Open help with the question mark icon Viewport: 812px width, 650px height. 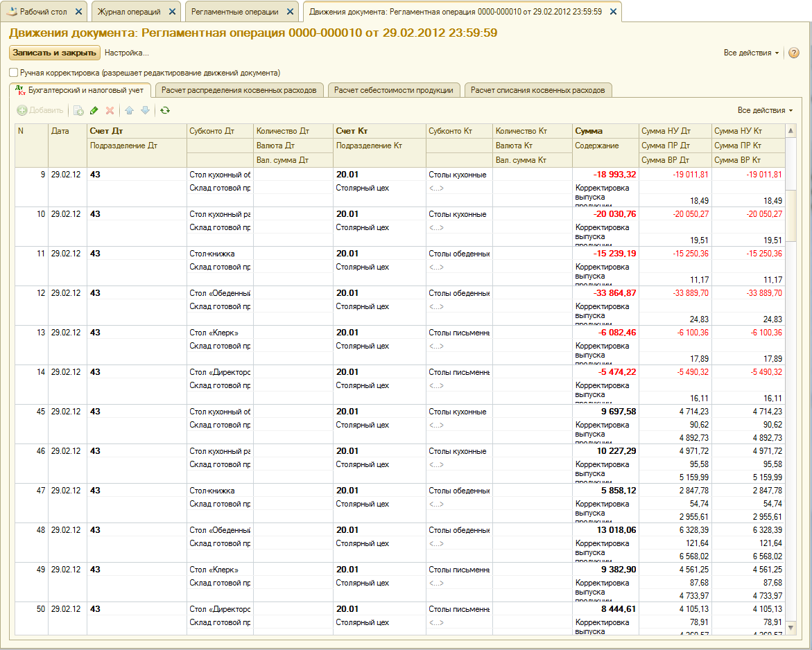tap(794, 53)
